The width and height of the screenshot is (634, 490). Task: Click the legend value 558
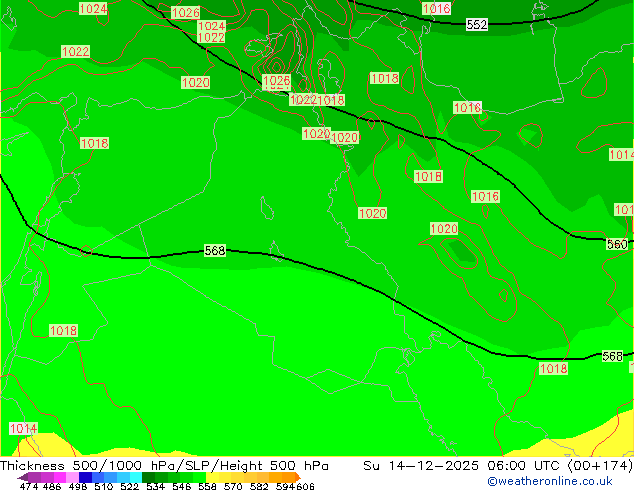tap(207, 486)
